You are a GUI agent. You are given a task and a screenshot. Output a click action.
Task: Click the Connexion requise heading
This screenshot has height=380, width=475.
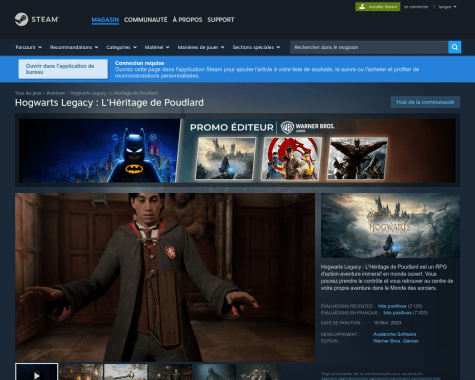click(x=139, y=63)
